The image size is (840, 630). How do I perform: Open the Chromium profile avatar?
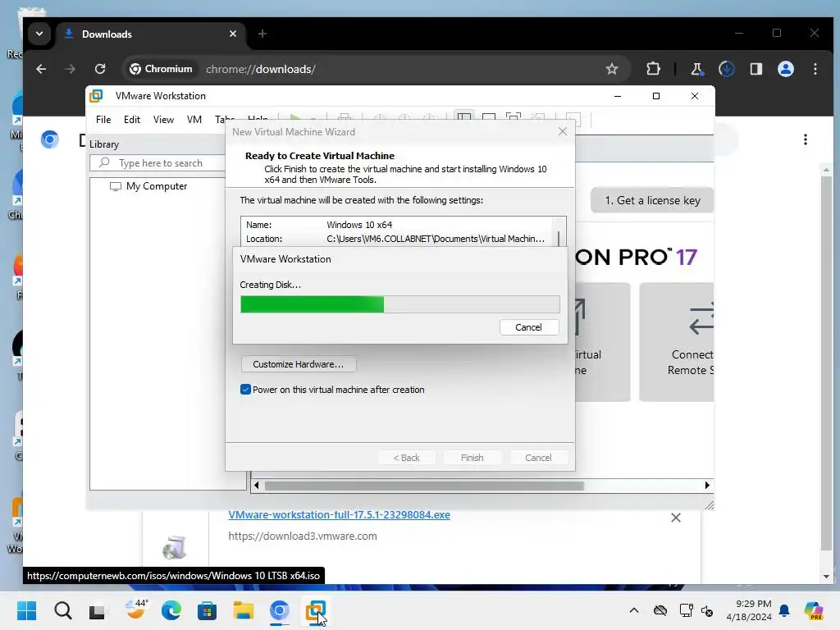point(786,69)
